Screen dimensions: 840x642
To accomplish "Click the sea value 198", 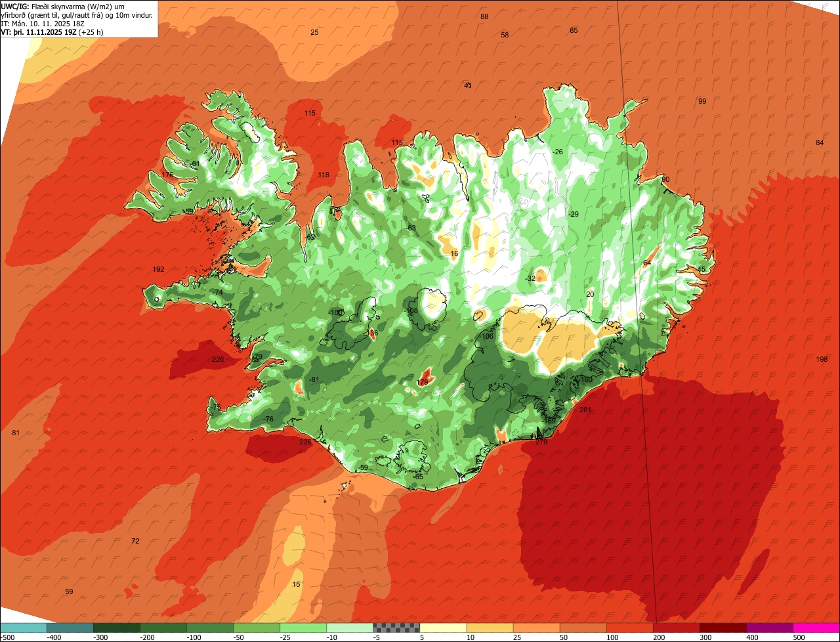I will 822,359.
